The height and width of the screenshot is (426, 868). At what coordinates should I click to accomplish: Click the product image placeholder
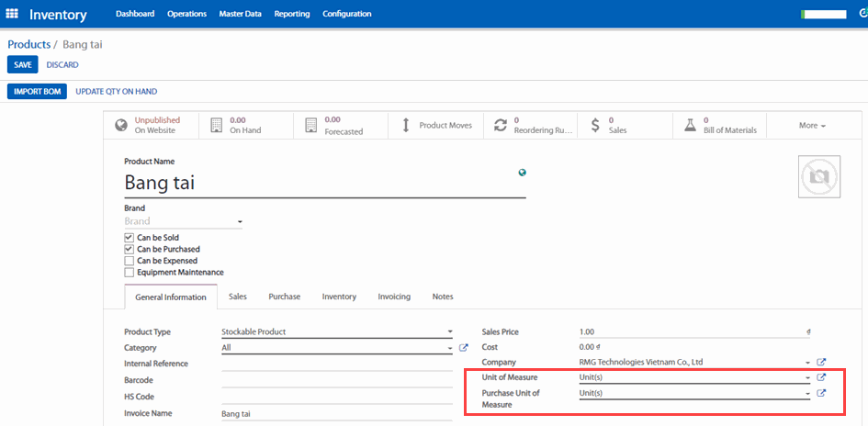[818, 176]
